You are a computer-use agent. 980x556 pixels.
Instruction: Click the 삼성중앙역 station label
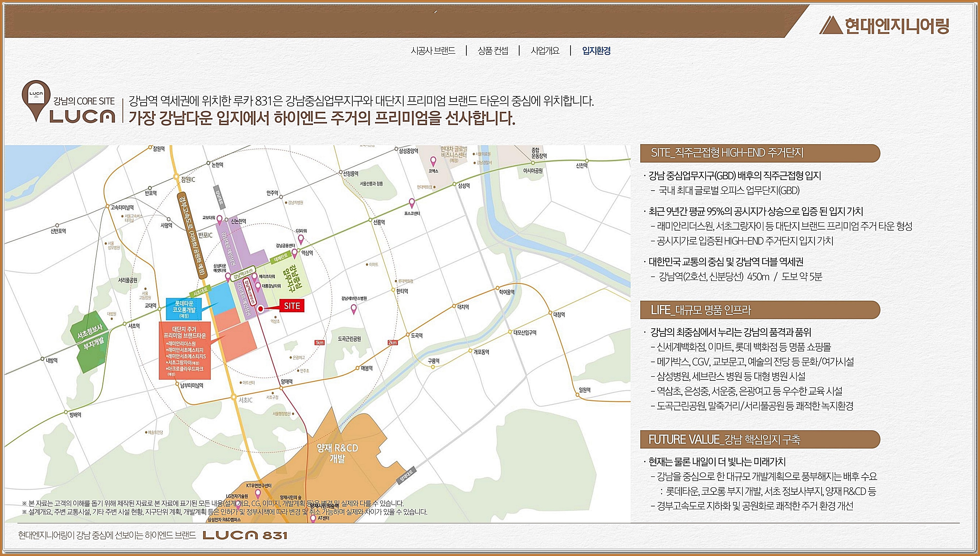tap(408, 151)
